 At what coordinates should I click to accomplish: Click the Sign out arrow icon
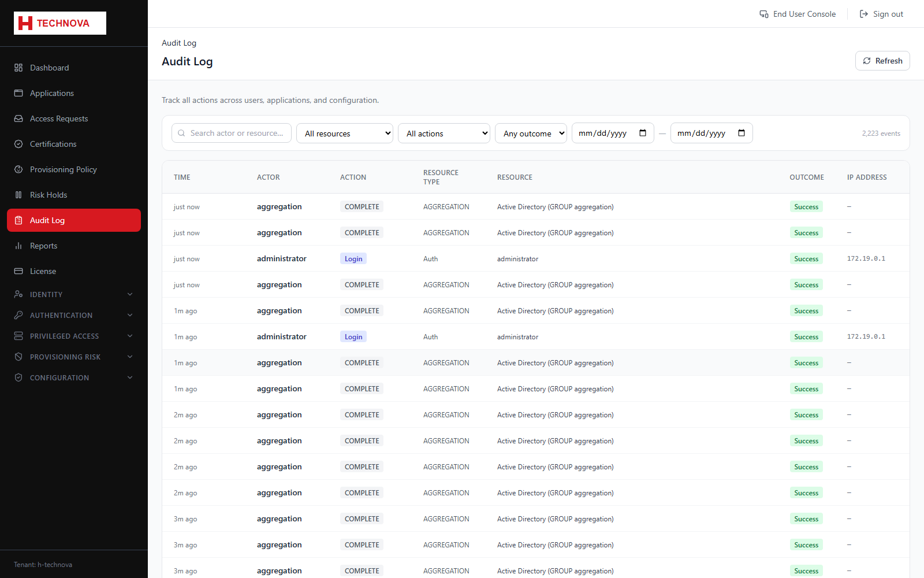(x=864, y=14)
